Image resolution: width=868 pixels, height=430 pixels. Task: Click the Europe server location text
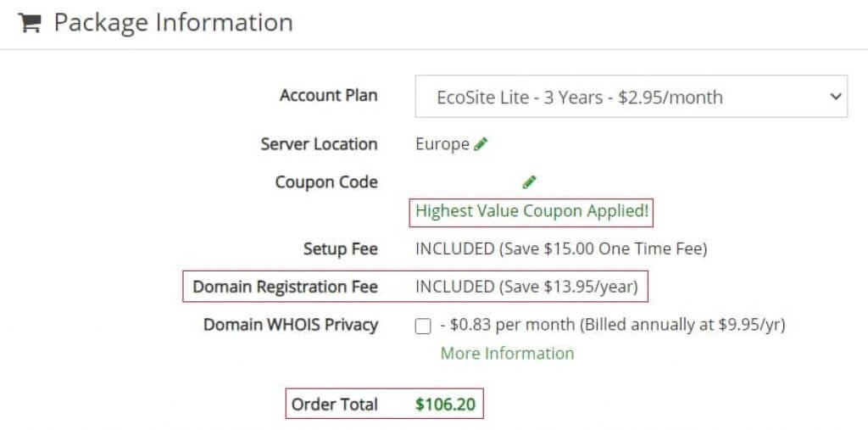[442, 144]
